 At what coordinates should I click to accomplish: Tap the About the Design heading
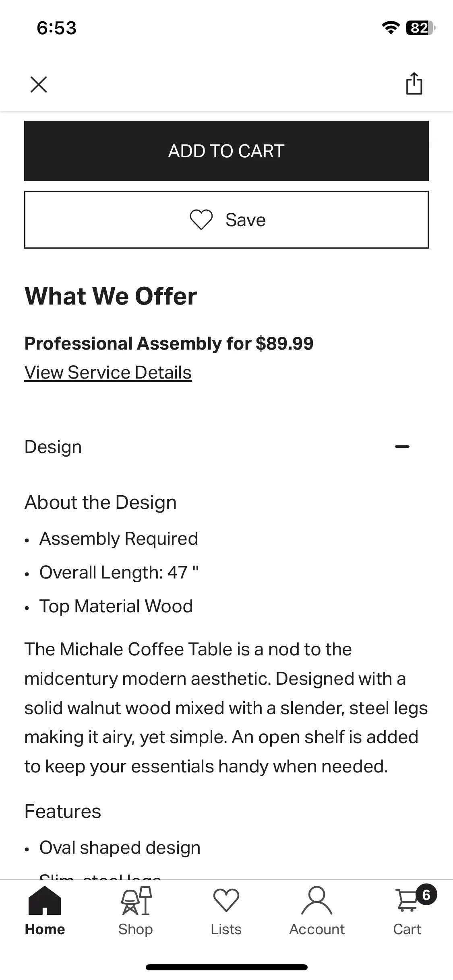[x=100, y=502]
